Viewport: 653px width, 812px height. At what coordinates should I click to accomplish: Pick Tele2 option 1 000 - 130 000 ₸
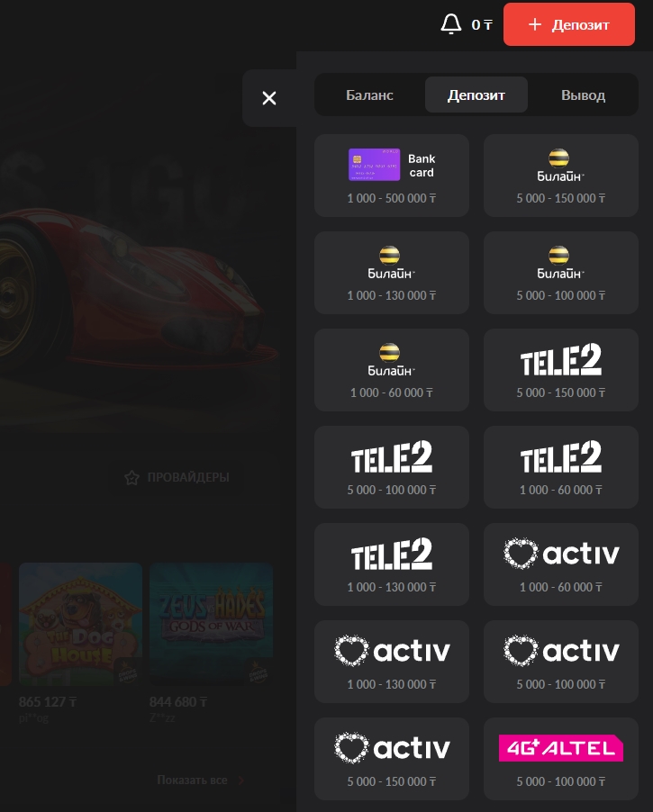392,564
